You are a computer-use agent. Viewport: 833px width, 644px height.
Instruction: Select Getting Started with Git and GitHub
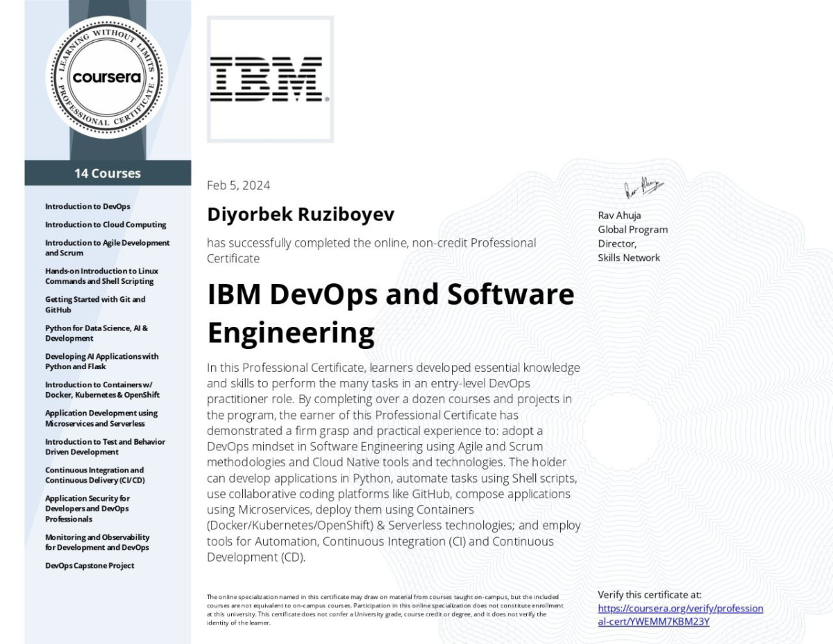(95, 305)
